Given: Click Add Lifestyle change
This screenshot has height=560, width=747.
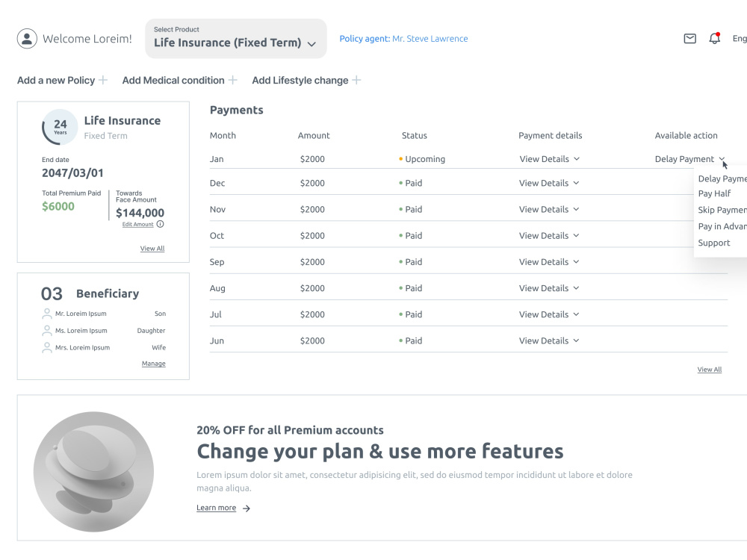Looking at the screenshot, I should tap(300, 80).
